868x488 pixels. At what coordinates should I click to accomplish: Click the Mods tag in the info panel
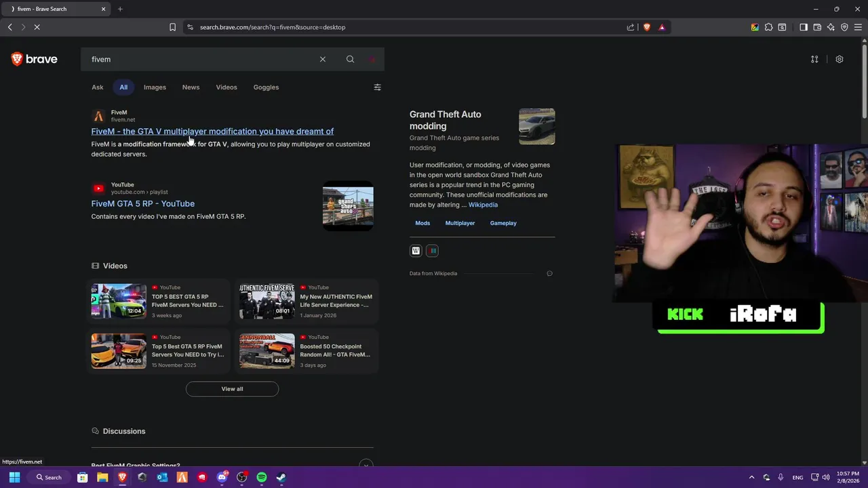pyautogui.click(x=422, y=223)
